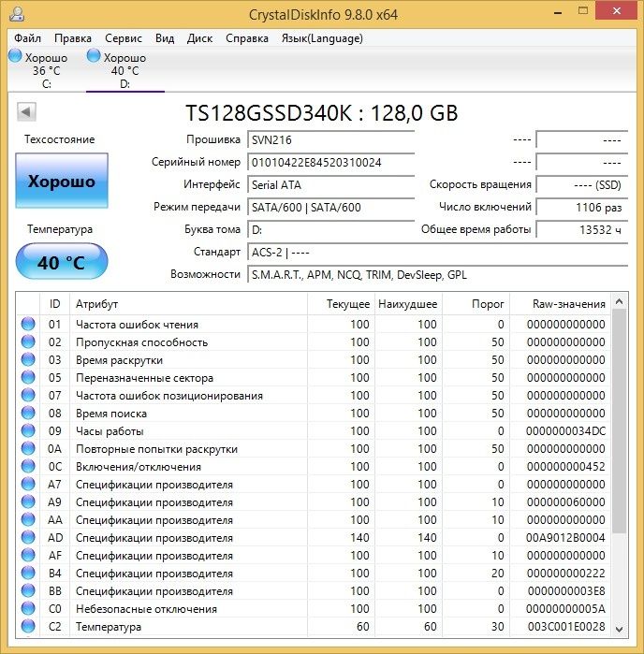The image size is (644, 654).
Task: Click the ID column header
Action: point(54,304)
